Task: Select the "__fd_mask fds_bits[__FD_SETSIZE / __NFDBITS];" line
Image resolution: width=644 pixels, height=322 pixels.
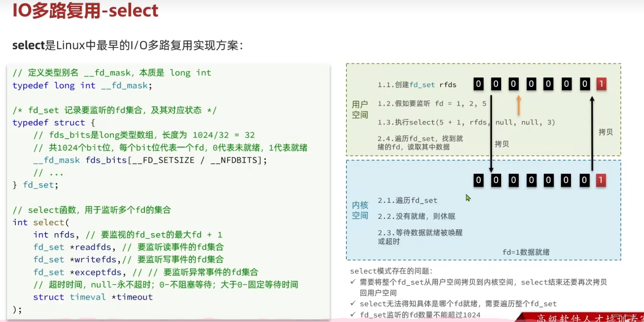Action: coord(150,160)
